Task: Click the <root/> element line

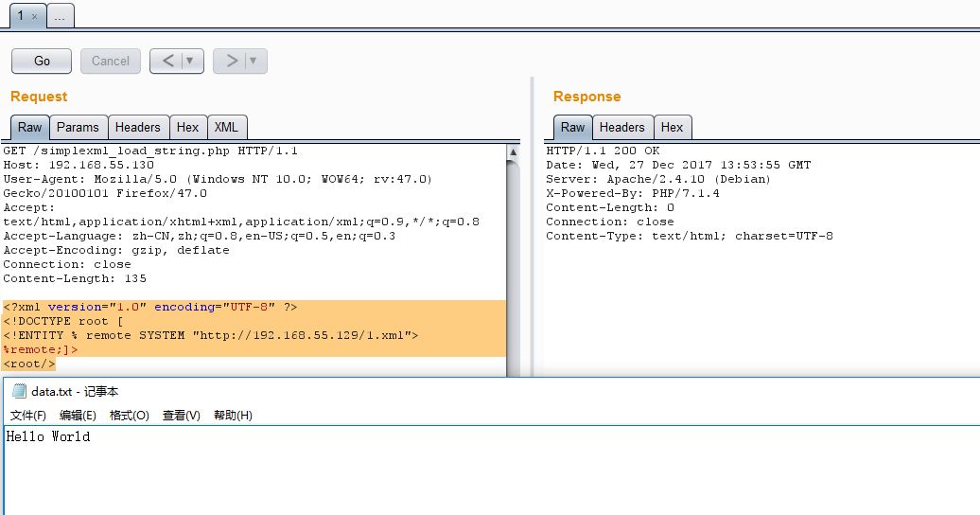Action: tap(29, 364)
